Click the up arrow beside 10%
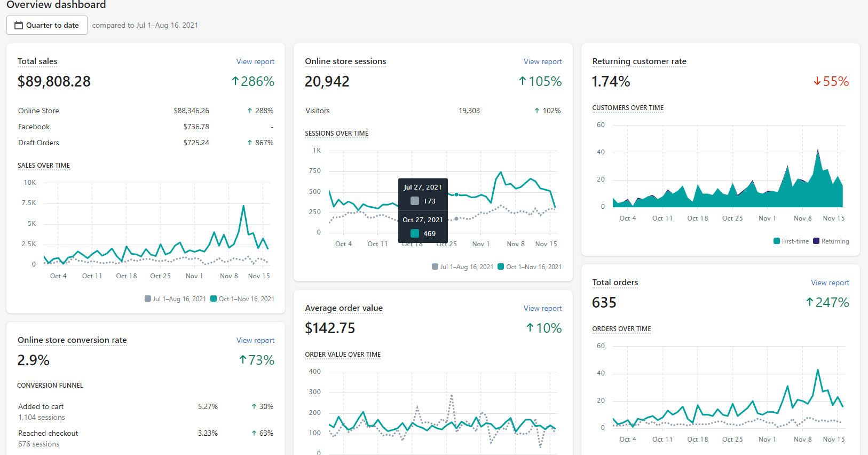Viewport: 868px width, 455px height. coord(530,328)
